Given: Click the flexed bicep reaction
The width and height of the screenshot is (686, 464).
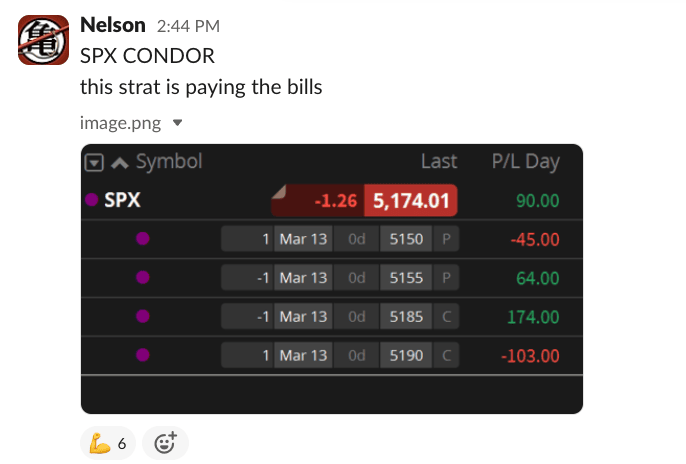Looking at the screenshot, I should 107,442.
